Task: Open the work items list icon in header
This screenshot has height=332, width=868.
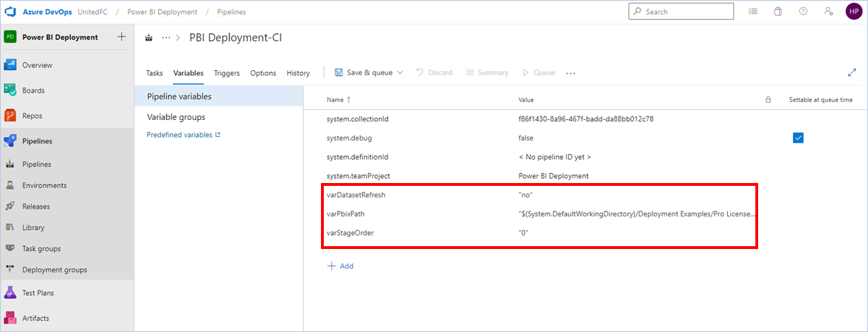Action: click(x=753, y=11)
